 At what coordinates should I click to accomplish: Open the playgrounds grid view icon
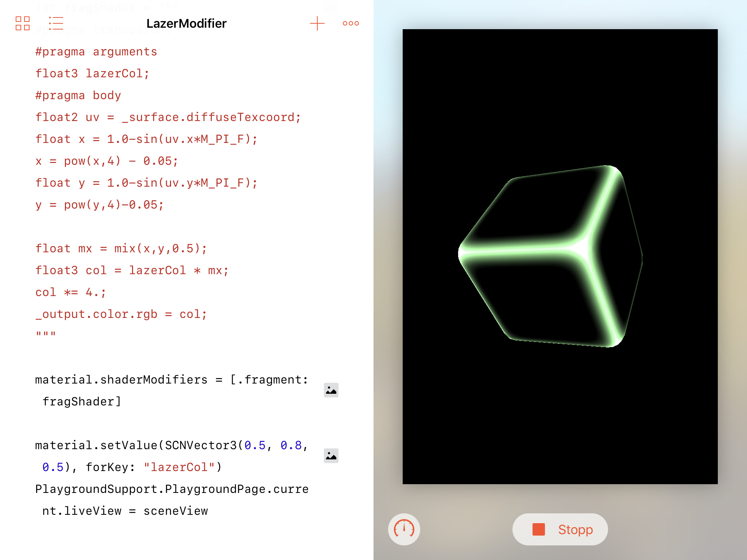pos(23,23)
